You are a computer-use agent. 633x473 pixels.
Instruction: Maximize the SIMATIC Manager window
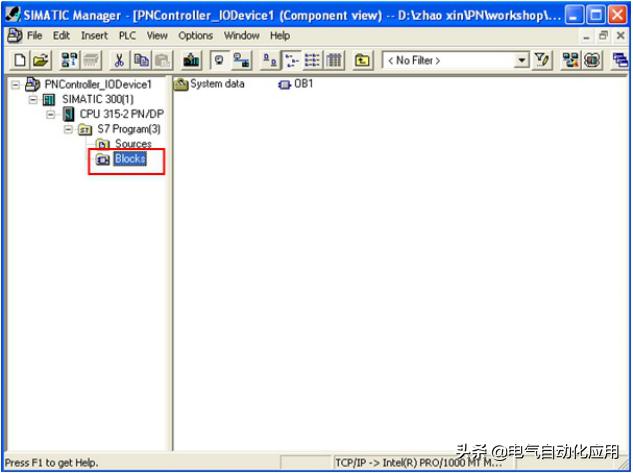(595, 15)
